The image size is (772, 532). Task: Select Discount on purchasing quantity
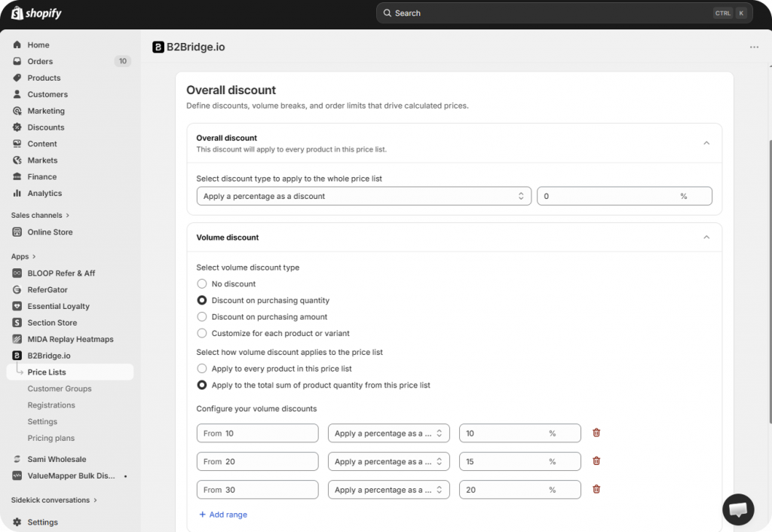coord(202,300)
